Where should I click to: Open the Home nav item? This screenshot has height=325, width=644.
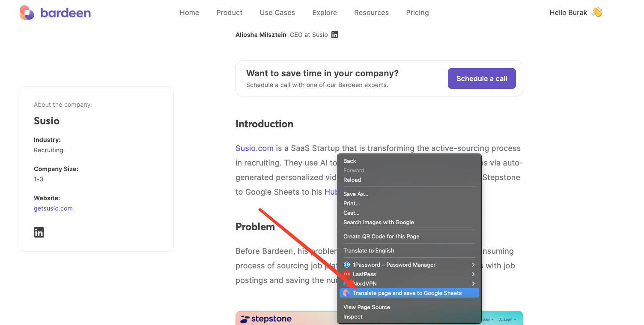point(189,12)
